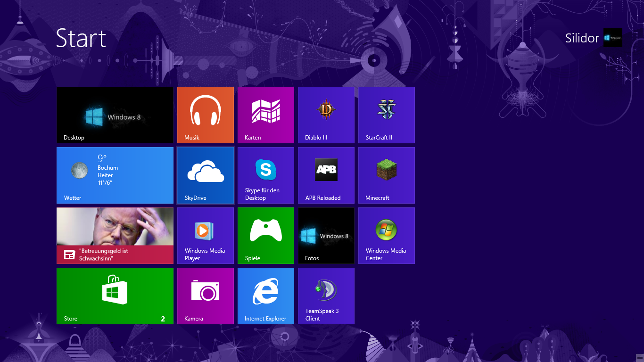The height and width of the screenshot is (362, 644).
Task: Open the Spiele Xbox controller tile
Action: tap(266, 235)
